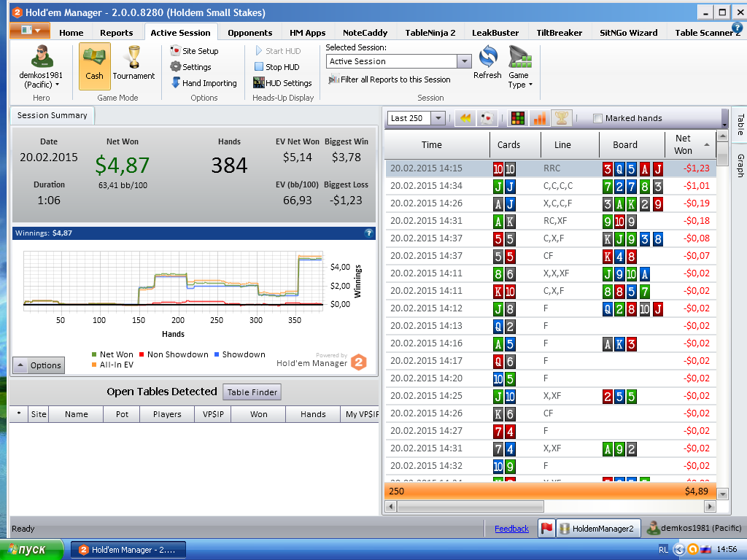Click the colored grid matrix icon
This screenshot has height=560, width=747.
518,118
